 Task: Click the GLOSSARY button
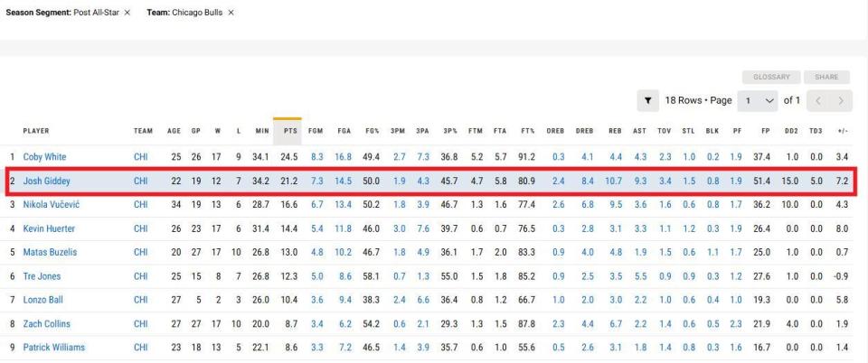pos(769,78)
